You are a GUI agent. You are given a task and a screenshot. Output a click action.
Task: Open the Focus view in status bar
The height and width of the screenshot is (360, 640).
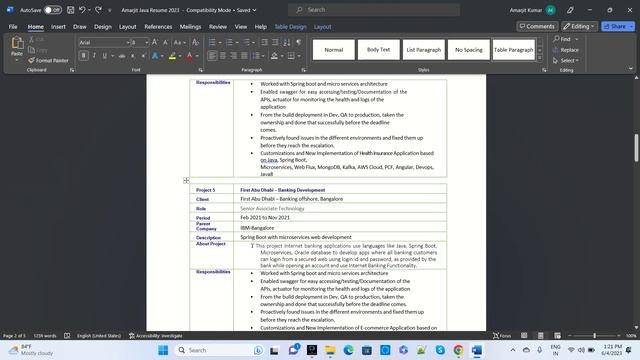502,336
